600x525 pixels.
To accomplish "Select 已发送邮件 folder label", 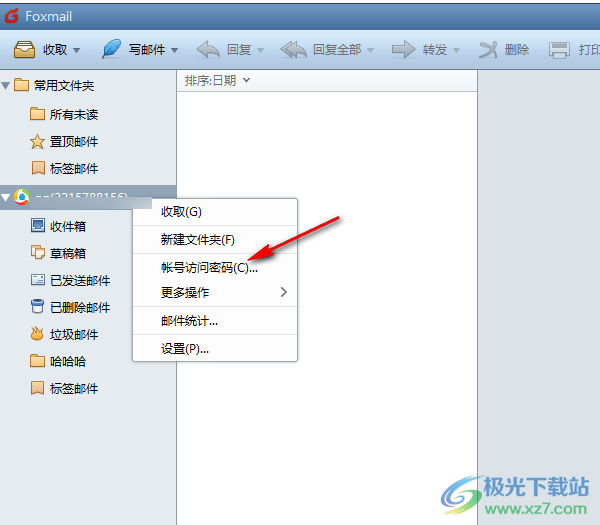I will (x=80, y=280).
